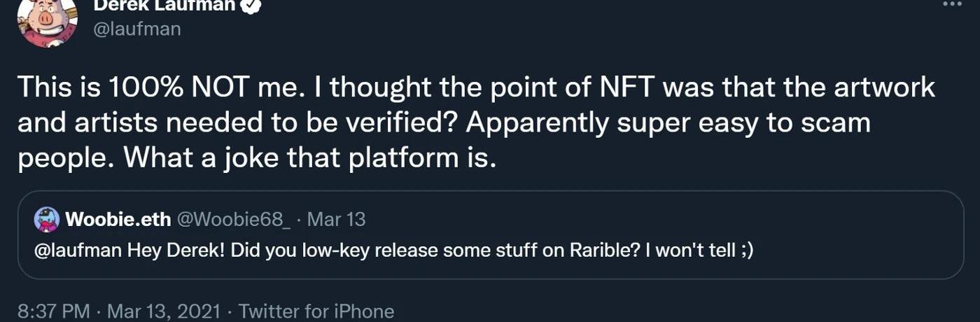
Task: Click the Mar 13 date on quoted tweet
Action: (x=337, y=220)
